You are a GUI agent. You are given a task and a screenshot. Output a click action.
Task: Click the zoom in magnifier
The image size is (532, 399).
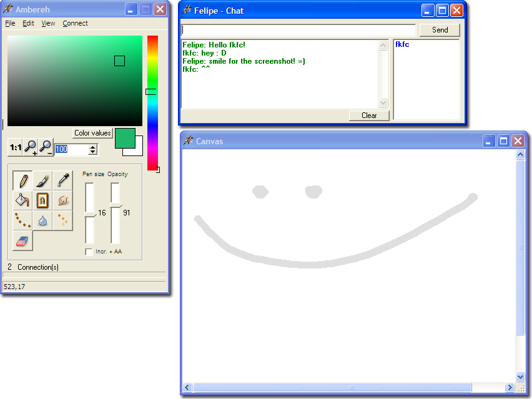coord(30,148)
